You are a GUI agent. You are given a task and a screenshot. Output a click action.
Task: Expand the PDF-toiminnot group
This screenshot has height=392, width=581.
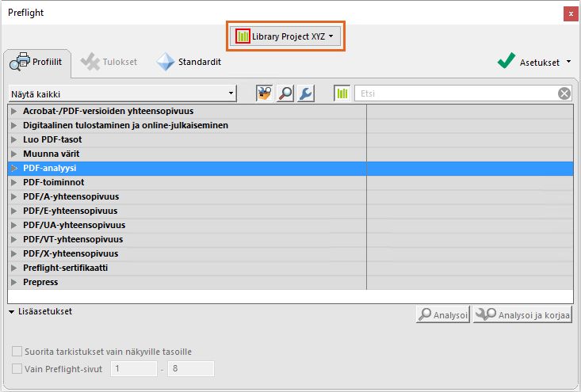coord(14,182)
